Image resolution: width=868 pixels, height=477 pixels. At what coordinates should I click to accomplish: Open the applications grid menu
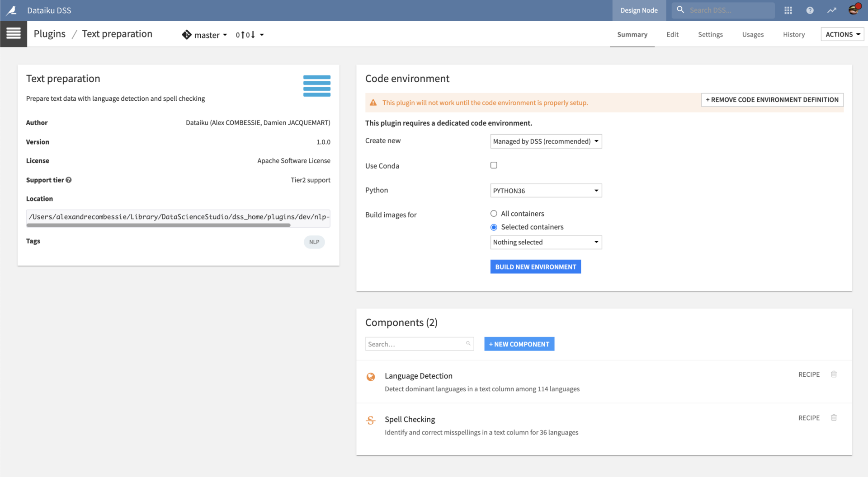[x=788, y=10]
